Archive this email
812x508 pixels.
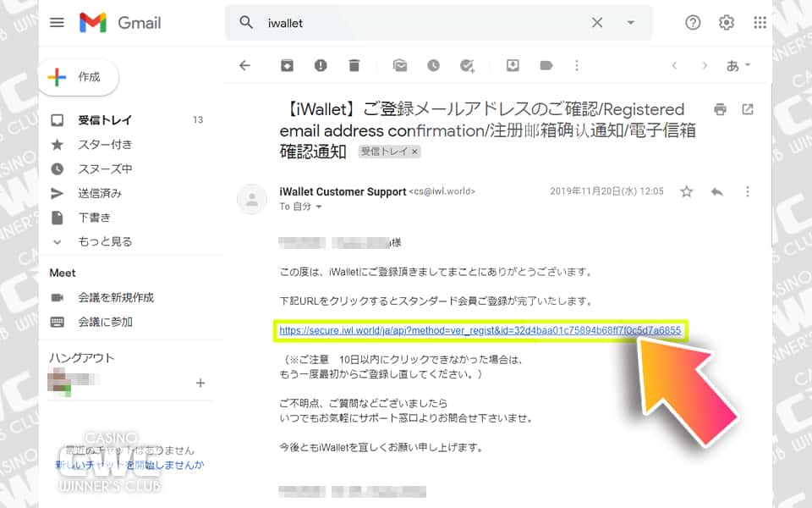[x=287, y=65]
